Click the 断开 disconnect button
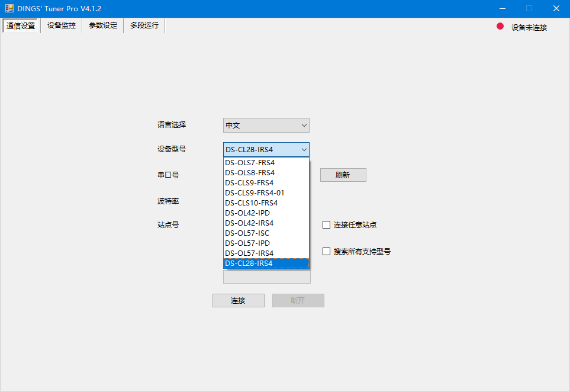This screenshot has width=570, height=392. pyautogui.click(x=298, y=300)
